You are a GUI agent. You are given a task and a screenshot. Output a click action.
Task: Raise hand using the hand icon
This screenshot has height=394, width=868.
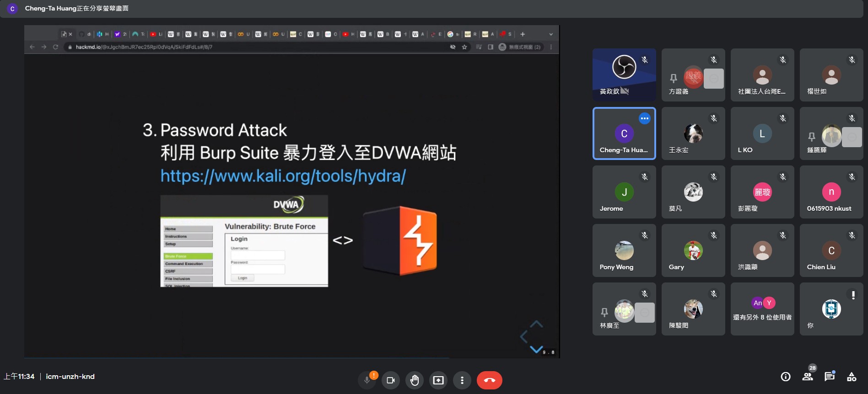coord(415,380)
